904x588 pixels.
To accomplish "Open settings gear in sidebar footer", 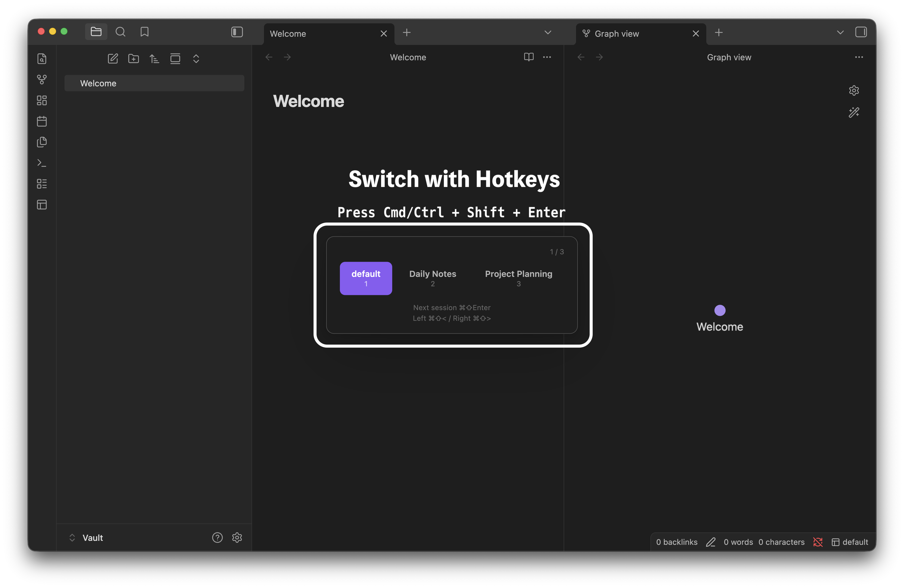I will coord(237,538).
